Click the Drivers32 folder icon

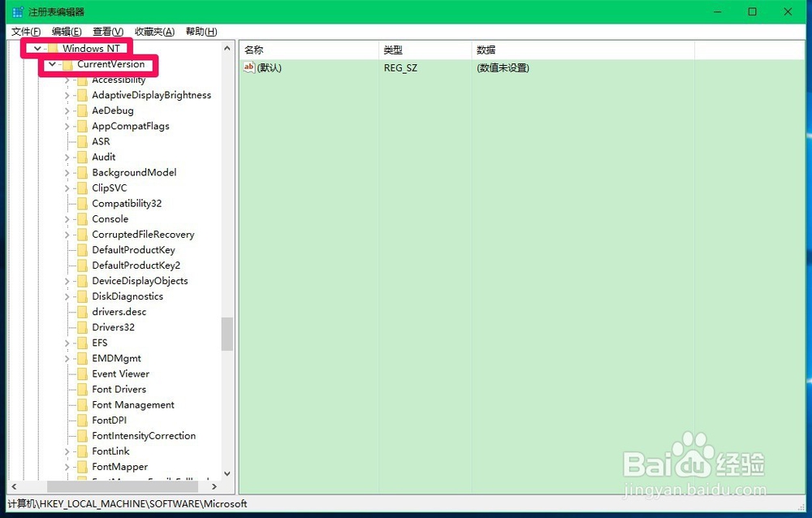[82, 328]
